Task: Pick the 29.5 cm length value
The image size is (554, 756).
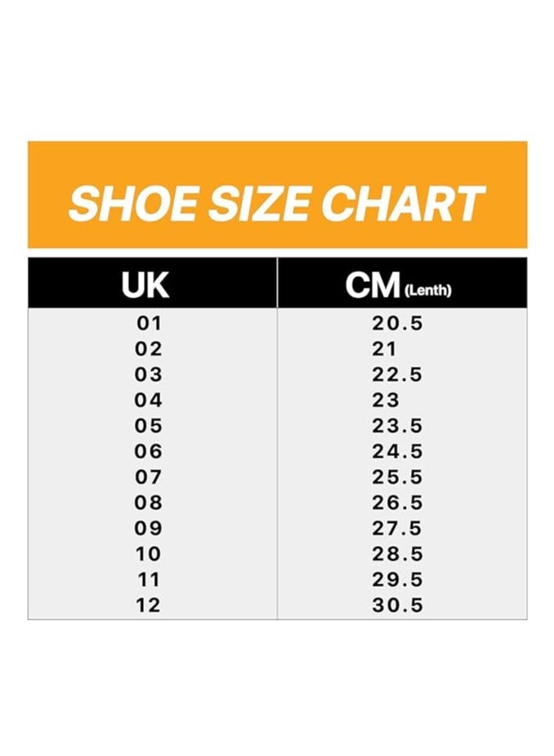Action: click(398, 580)
